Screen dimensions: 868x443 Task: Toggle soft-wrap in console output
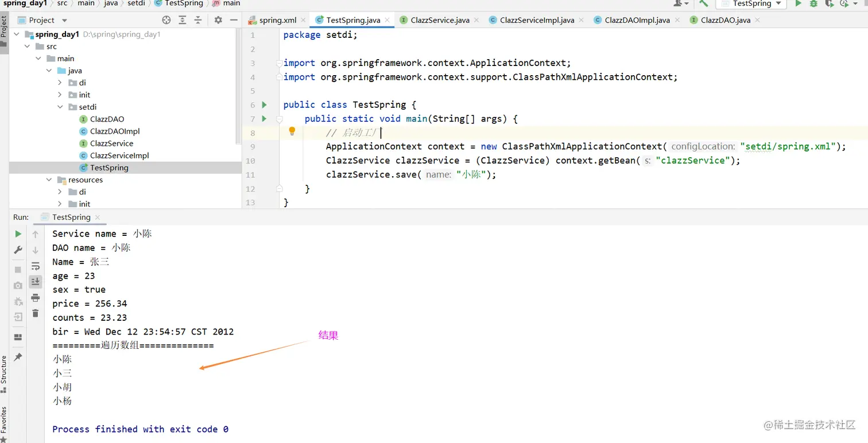[x=36, y=266]
